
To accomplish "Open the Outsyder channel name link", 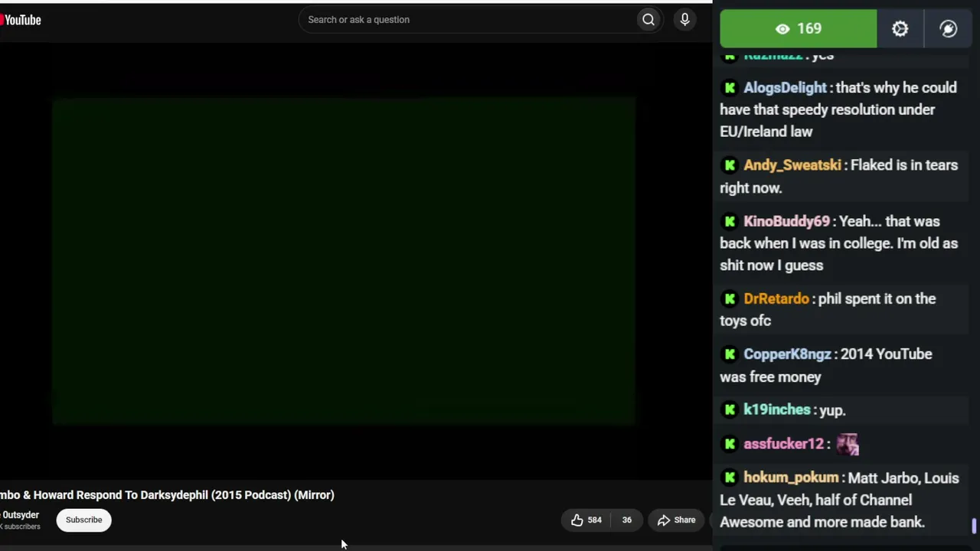I will pyautogui.click(x=20, y=515).
